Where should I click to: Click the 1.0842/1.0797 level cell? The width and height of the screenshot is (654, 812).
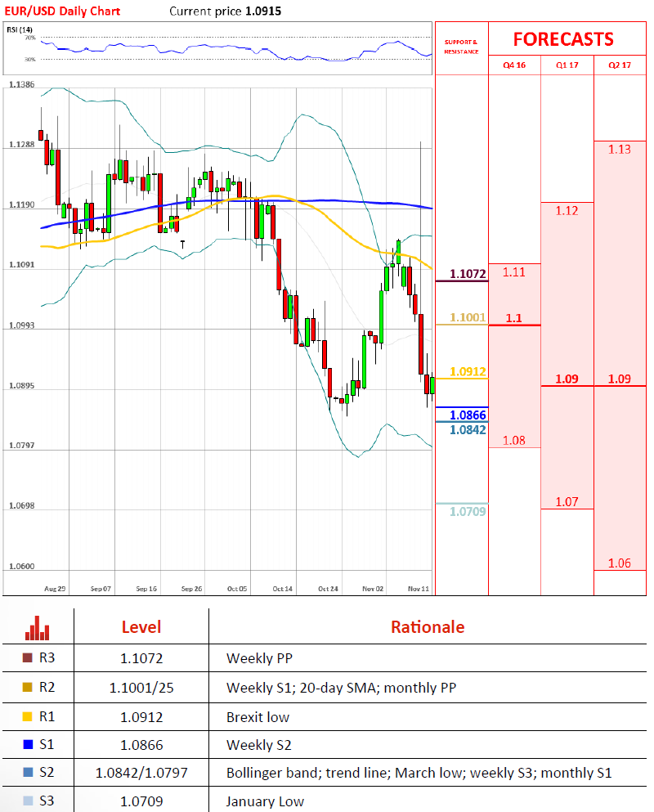tap(141, 773)
